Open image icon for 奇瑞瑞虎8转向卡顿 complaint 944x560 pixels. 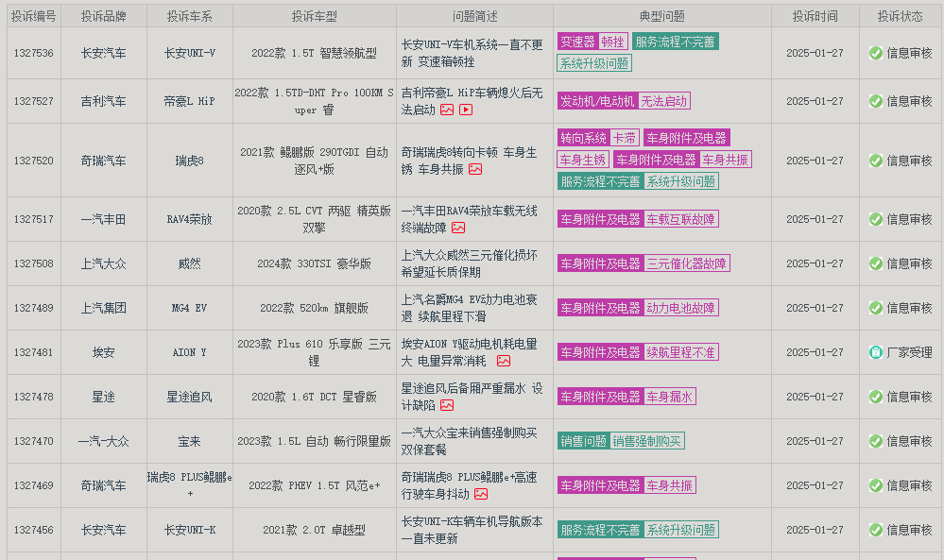coord(475,169)
